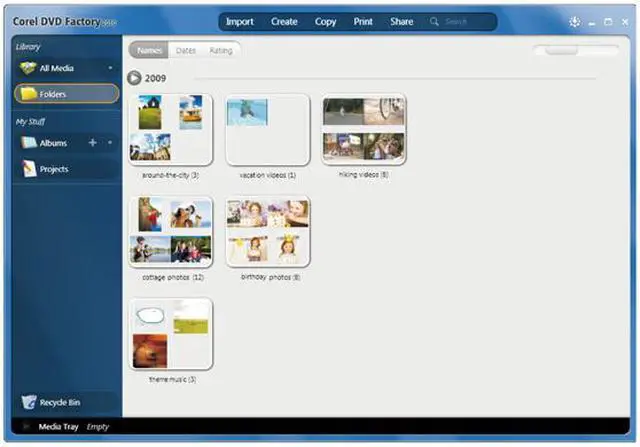Click the vacation videos (1) label
Viewport: 640px width, 447px height.
(x=267, y=175)
